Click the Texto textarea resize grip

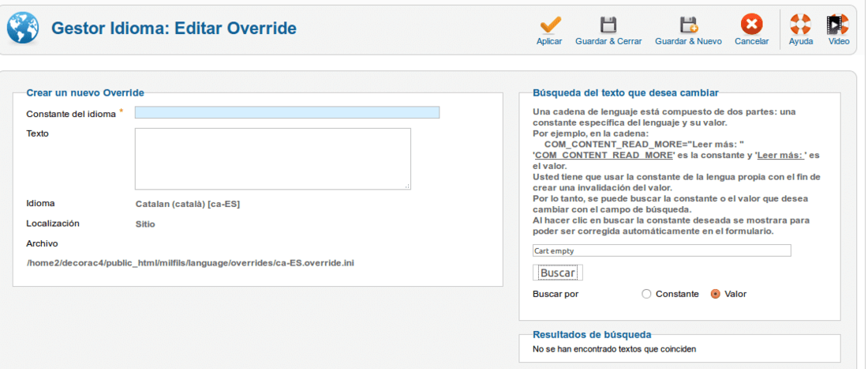click(x=407, y=186)
